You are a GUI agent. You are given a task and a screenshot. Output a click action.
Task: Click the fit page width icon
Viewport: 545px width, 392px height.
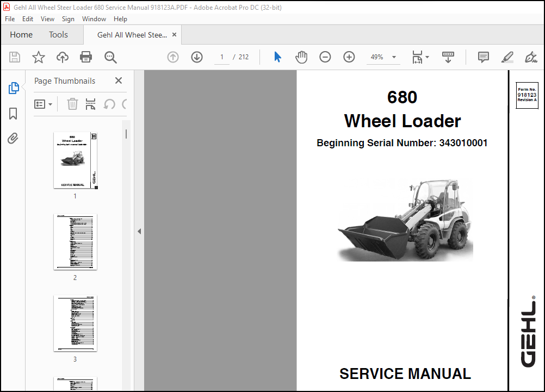coord(417,57)
